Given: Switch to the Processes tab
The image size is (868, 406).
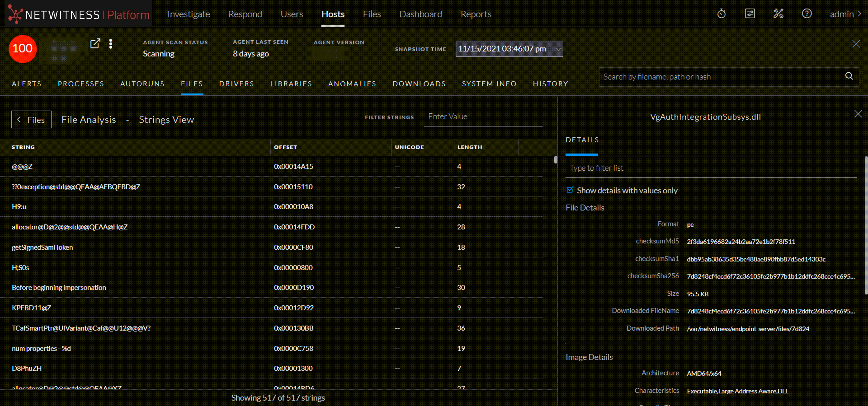Looking at the screenshot, I should tap(81, 84).
